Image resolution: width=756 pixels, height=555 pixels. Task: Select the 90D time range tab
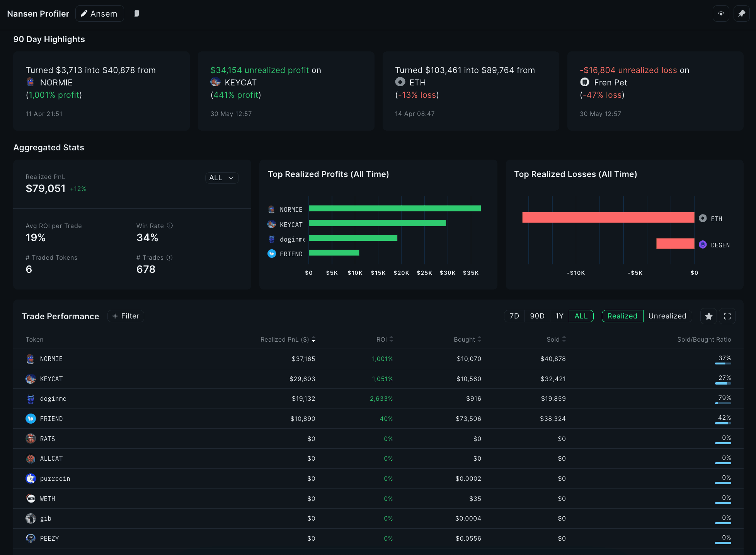537,316
